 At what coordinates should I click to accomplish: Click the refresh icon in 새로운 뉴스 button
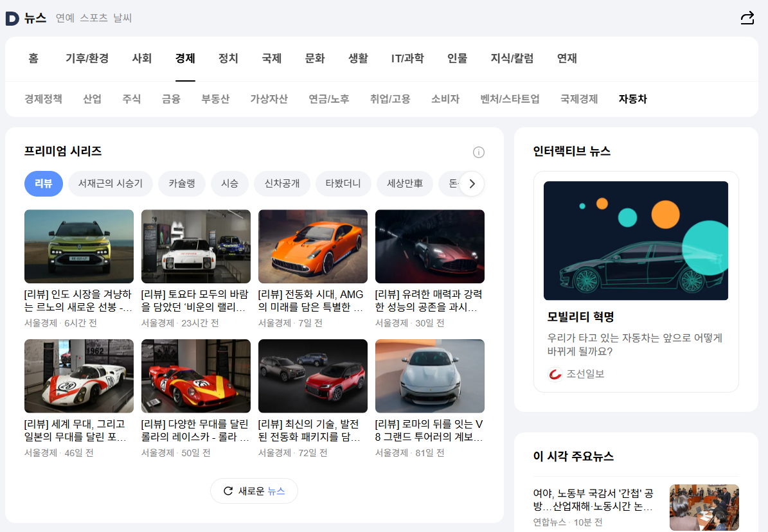coord(228,491)
